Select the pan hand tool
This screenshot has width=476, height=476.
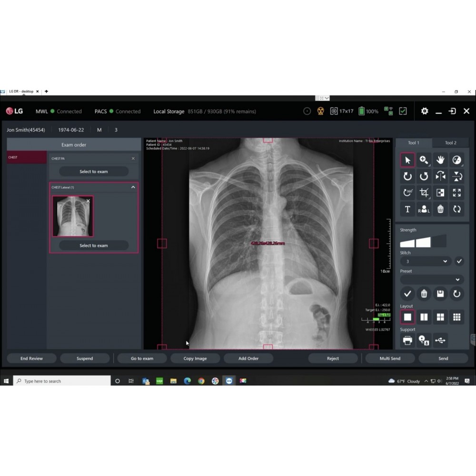point(440,160)
